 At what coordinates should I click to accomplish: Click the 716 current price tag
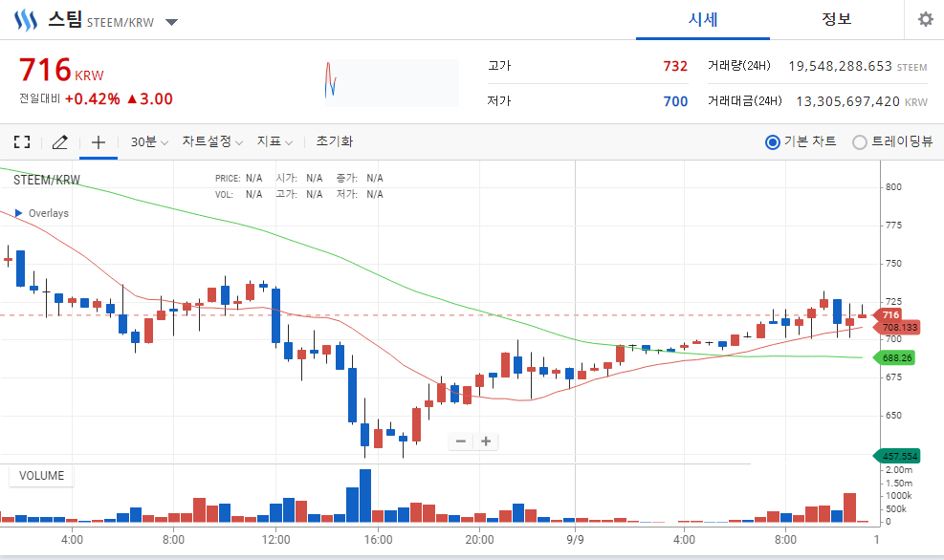889,314
